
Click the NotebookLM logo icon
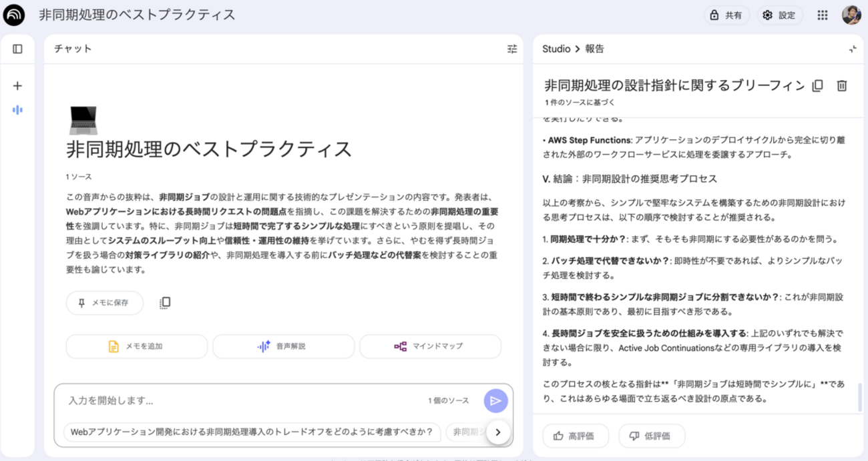point(14,15)
